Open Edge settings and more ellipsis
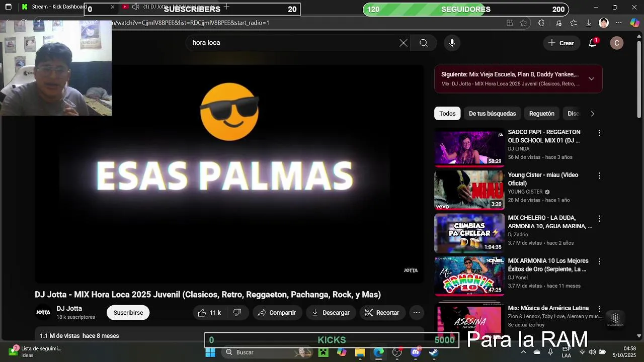Viewport: 644px width, 362px height. [x=619, y=23]
